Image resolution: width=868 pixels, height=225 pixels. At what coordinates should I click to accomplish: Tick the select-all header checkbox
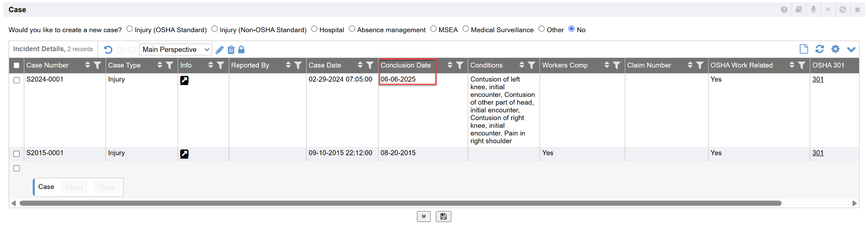[x=17, y=66]
